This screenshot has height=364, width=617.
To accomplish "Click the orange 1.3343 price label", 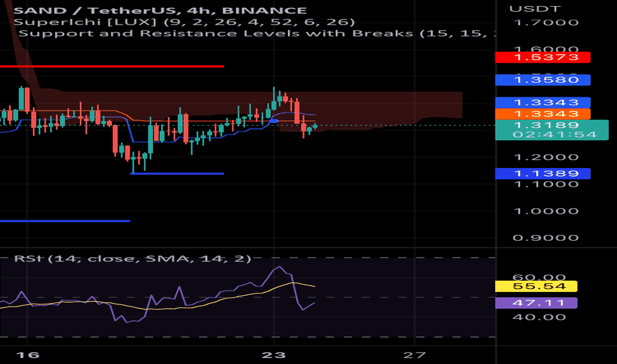I will coord(543,114).
